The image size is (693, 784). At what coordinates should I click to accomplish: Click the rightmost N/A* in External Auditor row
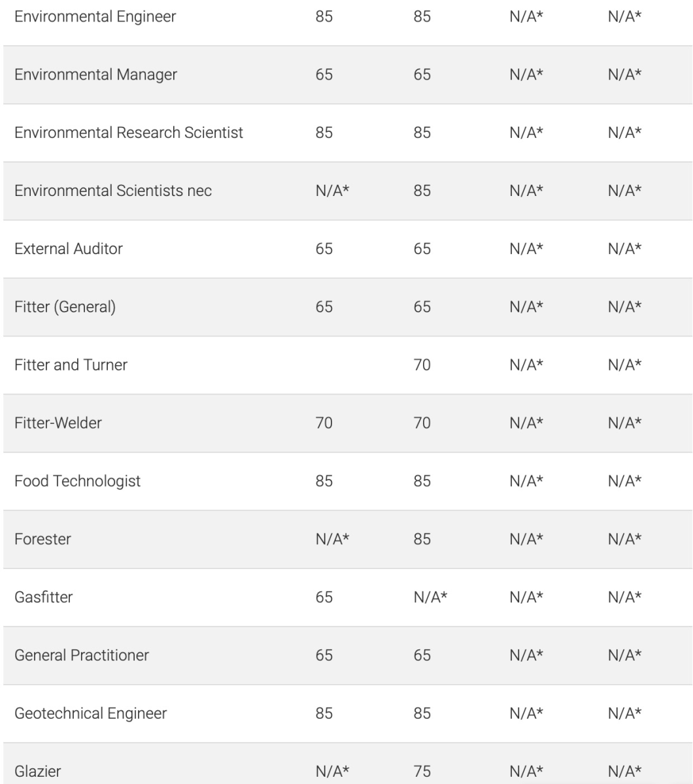point(624,249)
